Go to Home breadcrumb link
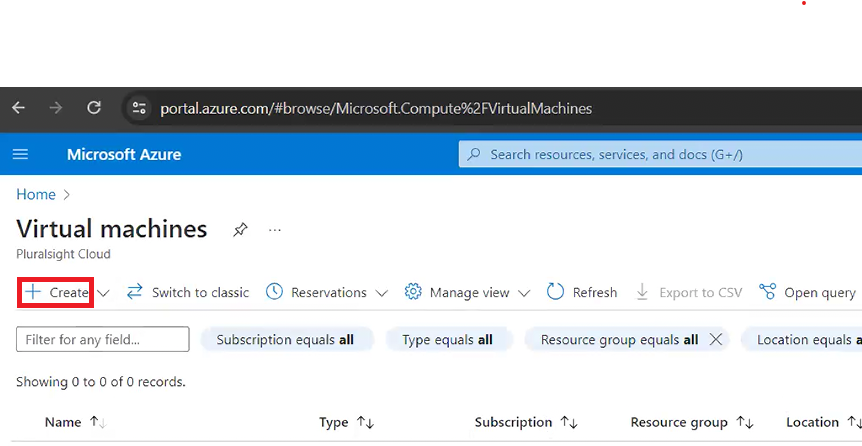 tap(36, 194)
